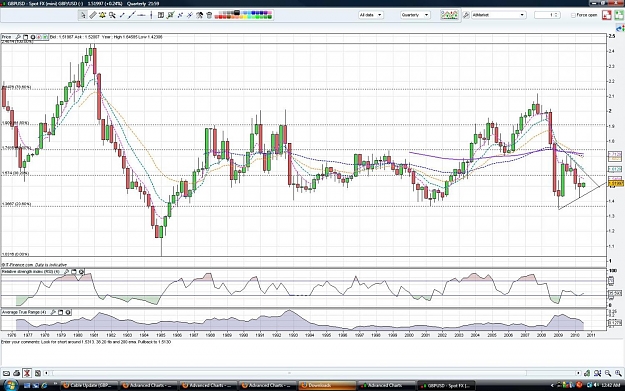Enable the Force open checkbox
Screen dimensions: 625x391
pos(573,15)
